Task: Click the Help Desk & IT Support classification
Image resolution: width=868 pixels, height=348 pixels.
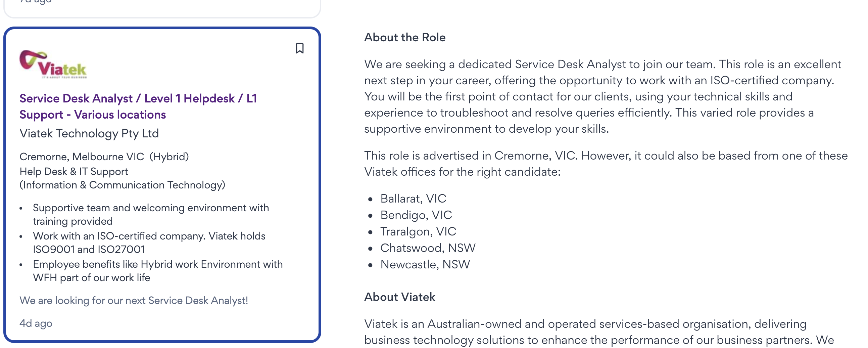Action: click(x=74, y=171)
